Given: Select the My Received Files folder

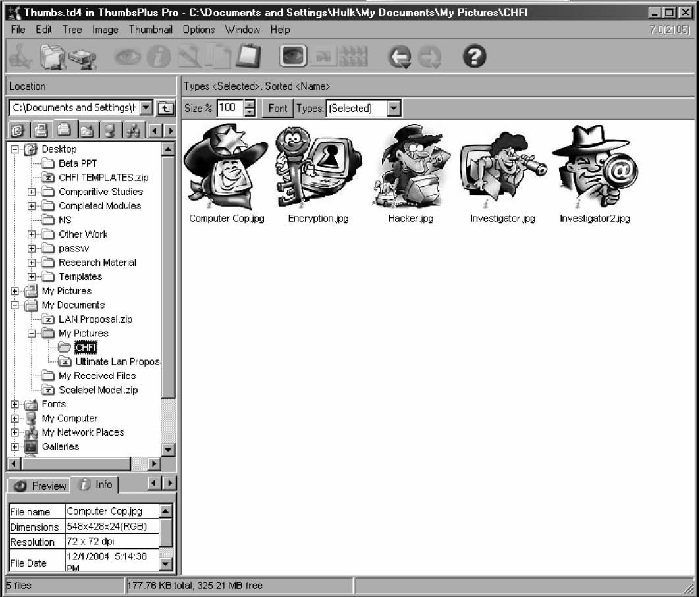Looking at the screenshot, I should pyautogui.click(x=97, y=376).
